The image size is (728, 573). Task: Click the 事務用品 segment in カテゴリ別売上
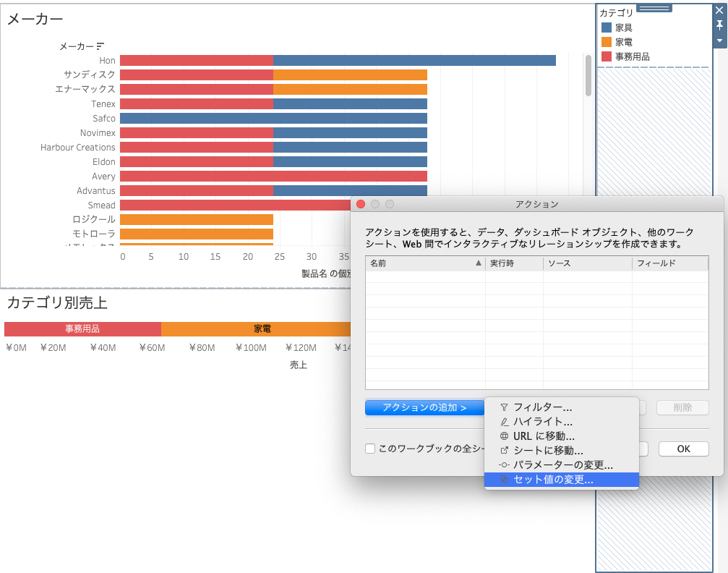[x=82, y=328]
